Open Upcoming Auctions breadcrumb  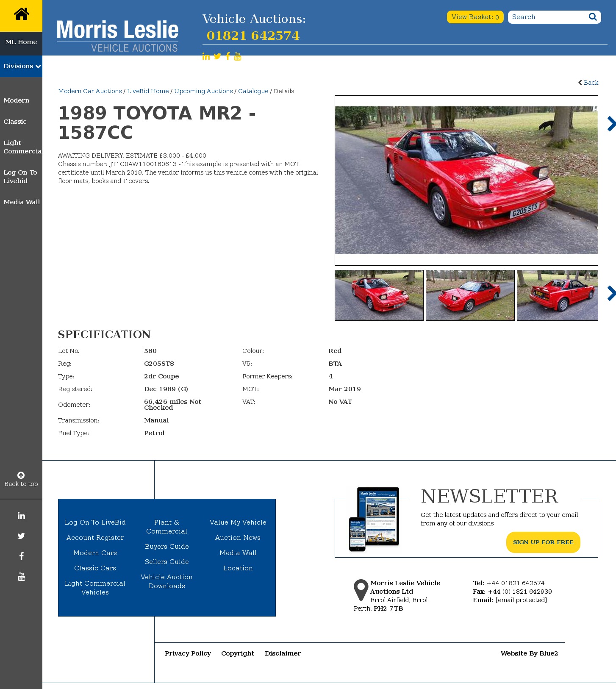pyautogui.click(x=203, y=91)
